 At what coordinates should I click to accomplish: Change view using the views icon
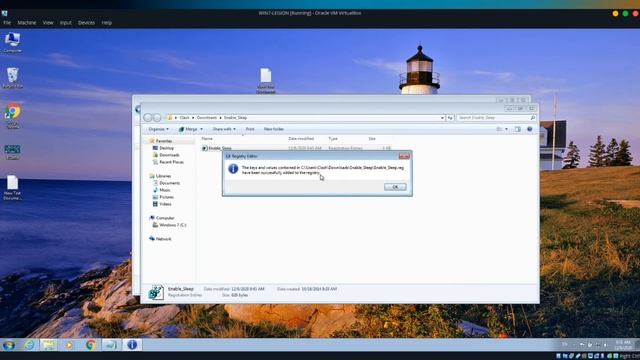click(x=499, y=129)
